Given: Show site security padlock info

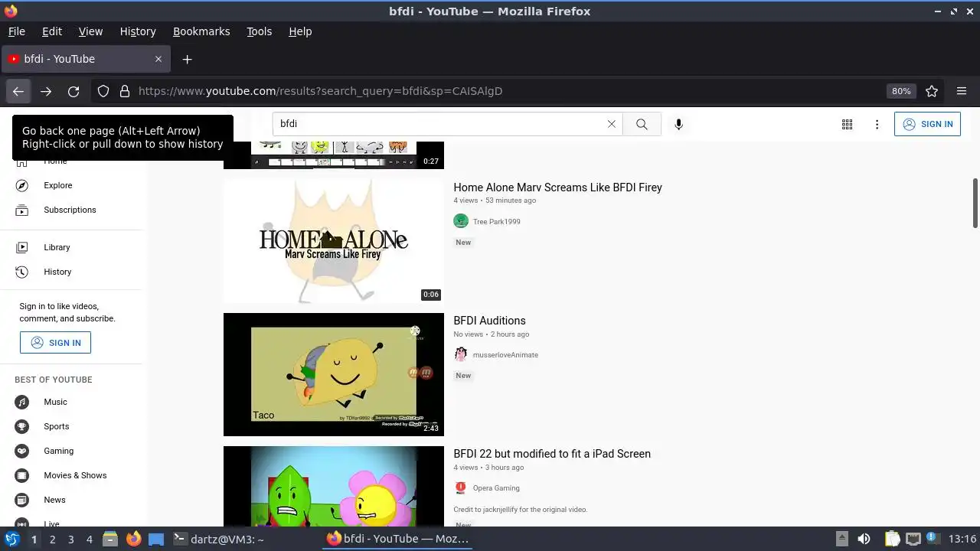Looking at the screenshot, I should pos(125,91).
